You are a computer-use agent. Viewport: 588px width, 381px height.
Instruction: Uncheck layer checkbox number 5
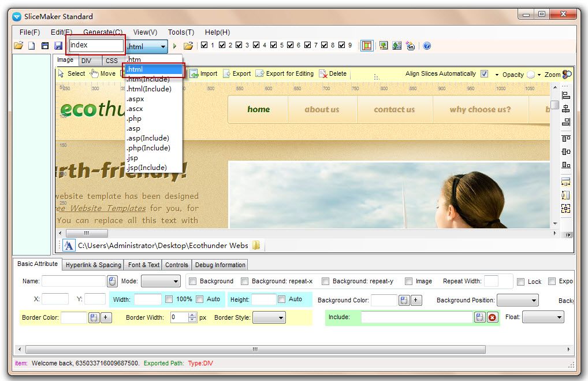pyautogui.click(x=274, y=46)
